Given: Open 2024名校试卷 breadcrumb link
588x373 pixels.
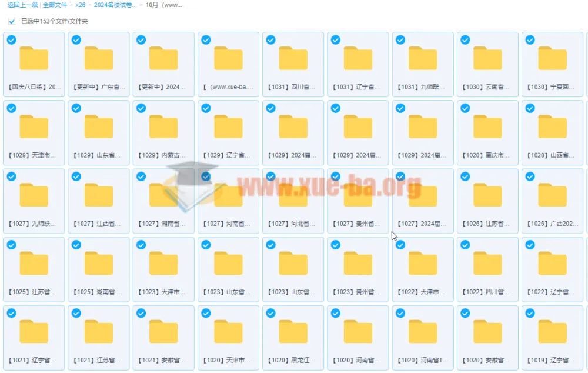Looking at the screenshot, I should point(115,5).
